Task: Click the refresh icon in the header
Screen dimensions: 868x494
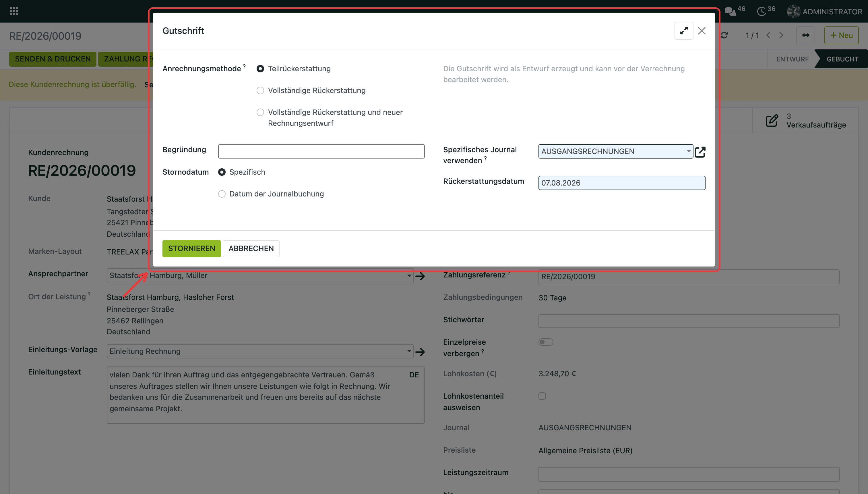Action: pyautogui.click(x=724, y=35)
